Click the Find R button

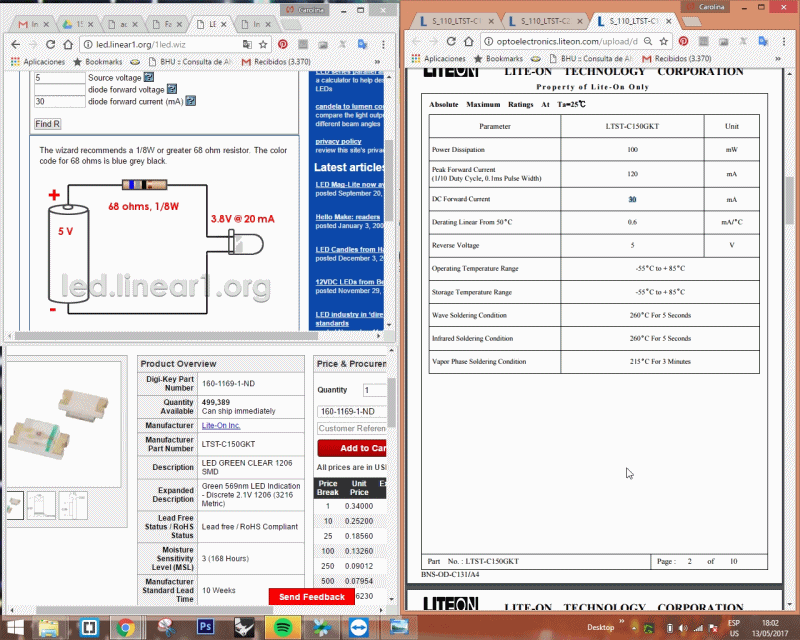coord(47,124)
